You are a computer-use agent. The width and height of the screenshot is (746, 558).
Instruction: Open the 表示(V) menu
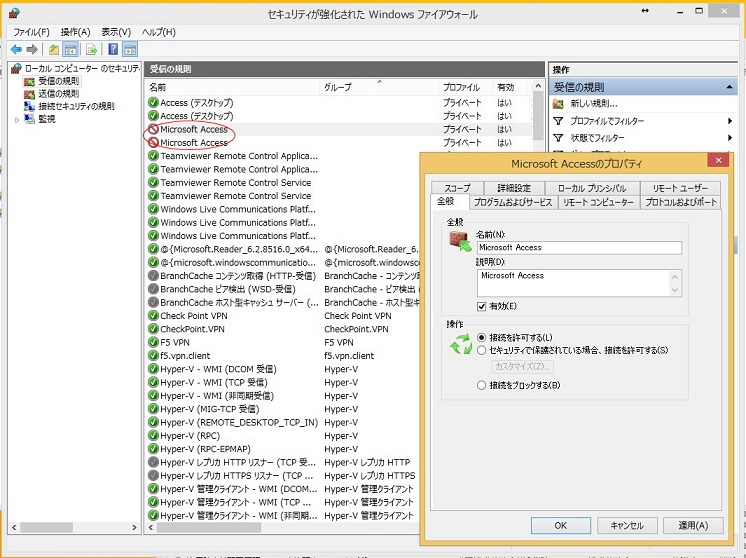[x=116, y=32]
